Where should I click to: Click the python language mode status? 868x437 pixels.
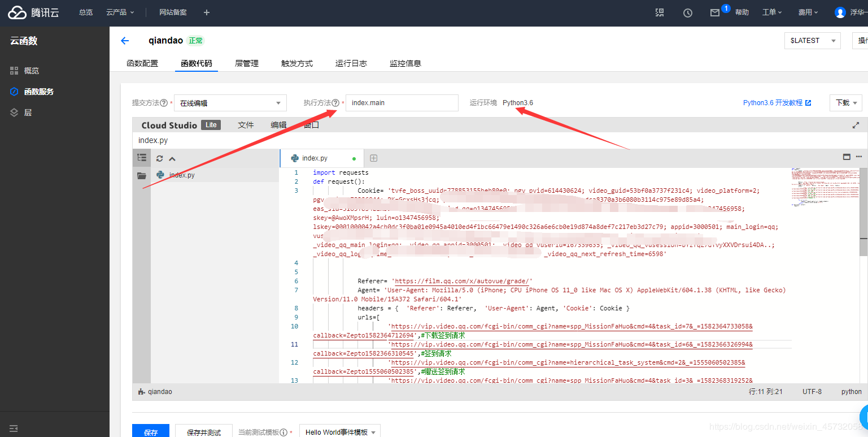point(852,392)
